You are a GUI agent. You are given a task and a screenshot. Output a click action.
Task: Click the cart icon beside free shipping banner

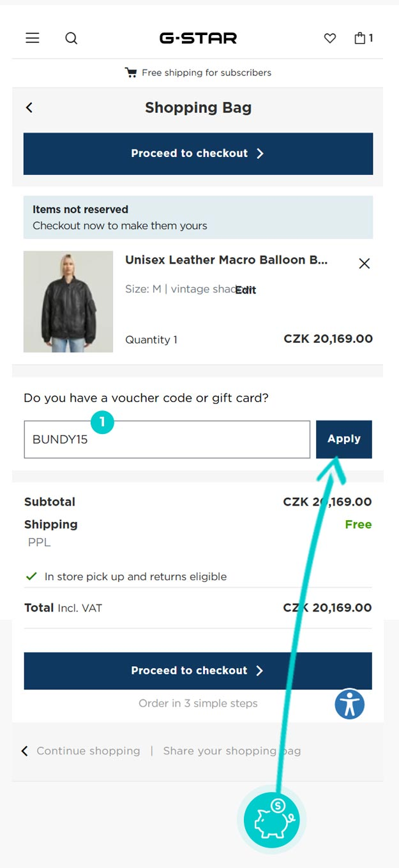(130, 72)
